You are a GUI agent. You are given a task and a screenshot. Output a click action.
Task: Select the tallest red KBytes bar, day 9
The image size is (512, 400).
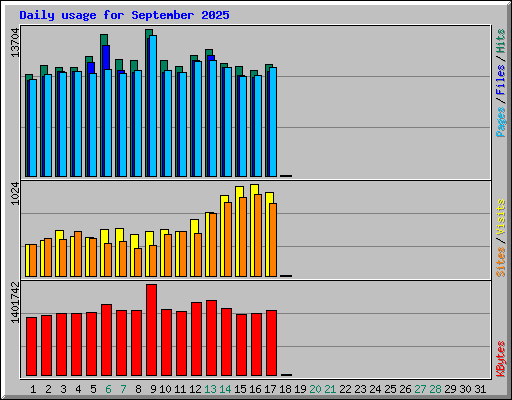click(152, 330)
